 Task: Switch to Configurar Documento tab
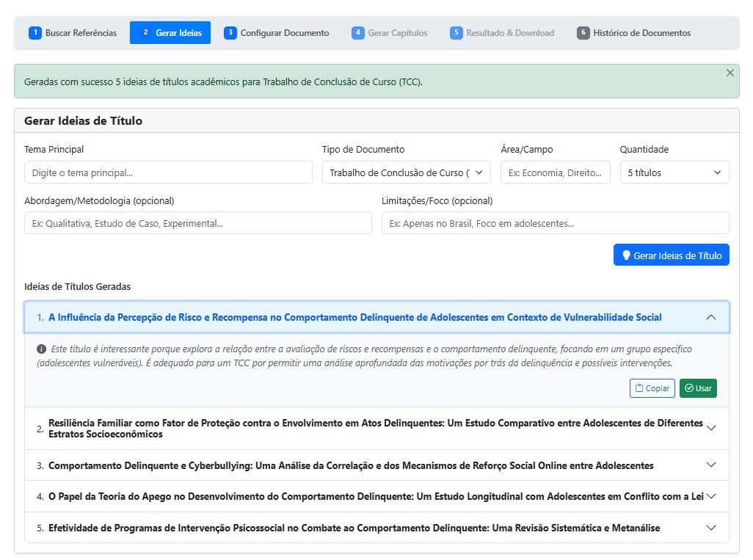click(x=277, y=33)
